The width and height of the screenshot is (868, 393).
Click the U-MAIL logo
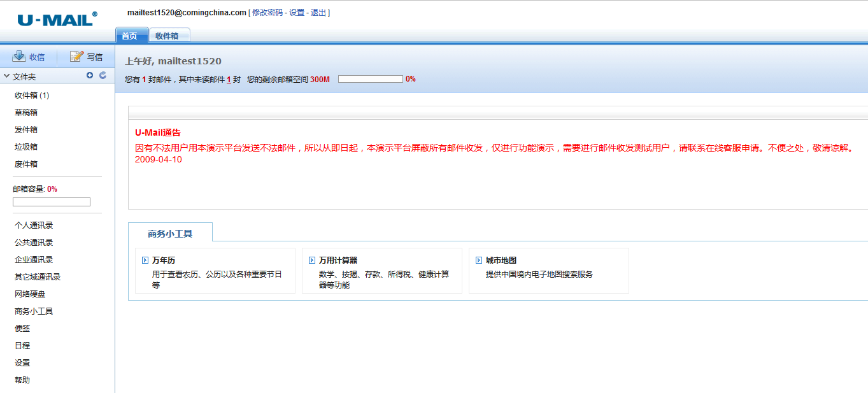(x=57, y=19)
